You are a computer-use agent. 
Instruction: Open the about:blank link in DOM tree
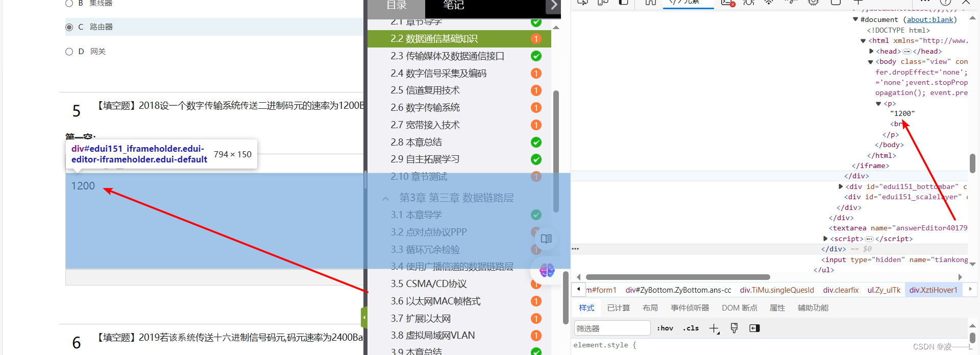[x=930, y=19]
